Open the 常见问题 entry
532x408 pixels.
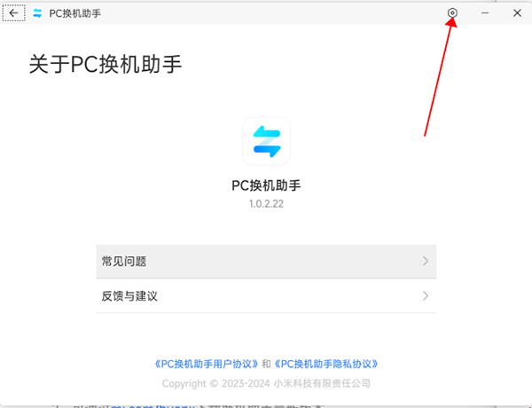[x=266, y=261]
